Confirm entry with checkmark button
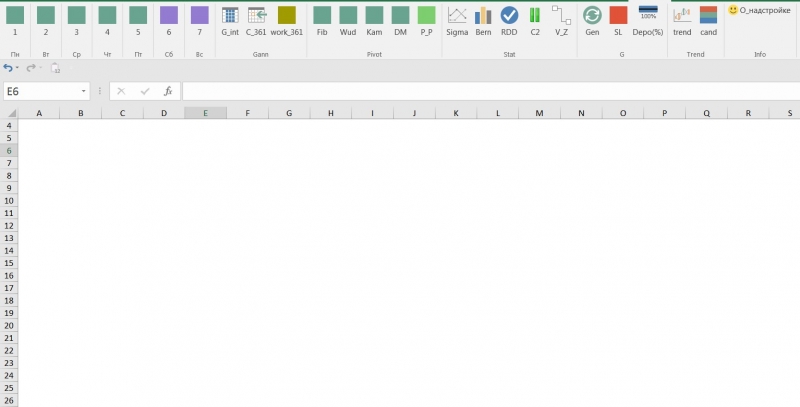Screen dimensions: 800x407 [145, 91]
